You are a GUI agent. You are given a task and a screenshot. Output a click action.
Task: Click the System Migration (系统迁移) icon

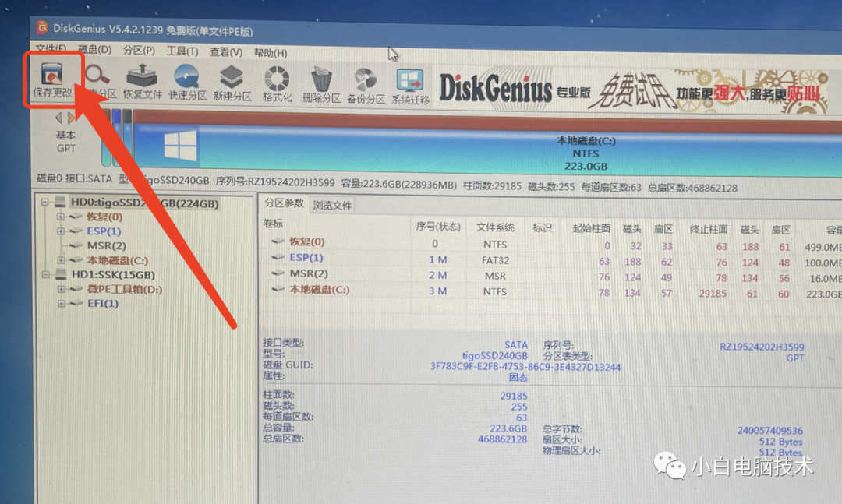pyautogui.click(x=410, y=86)
